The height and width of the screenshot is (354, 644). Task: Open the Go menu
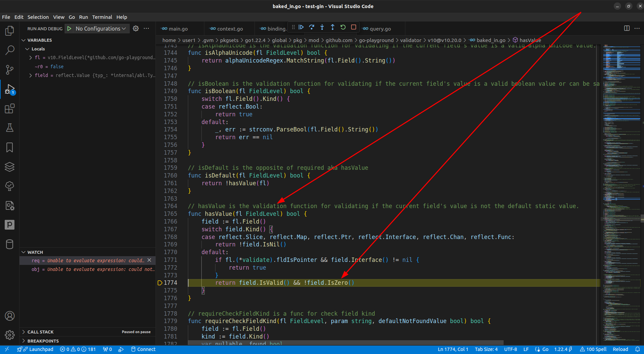(72, 17)
